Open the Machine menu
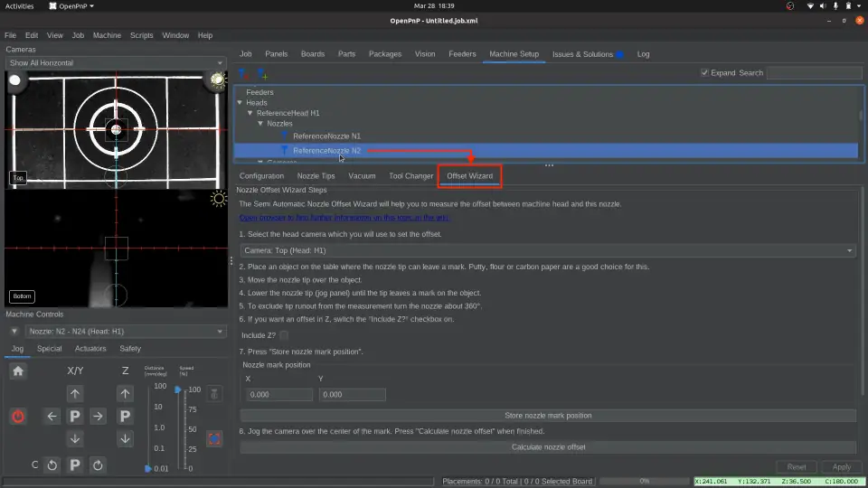This screenshot has width=868, height=488. [107, 35]
